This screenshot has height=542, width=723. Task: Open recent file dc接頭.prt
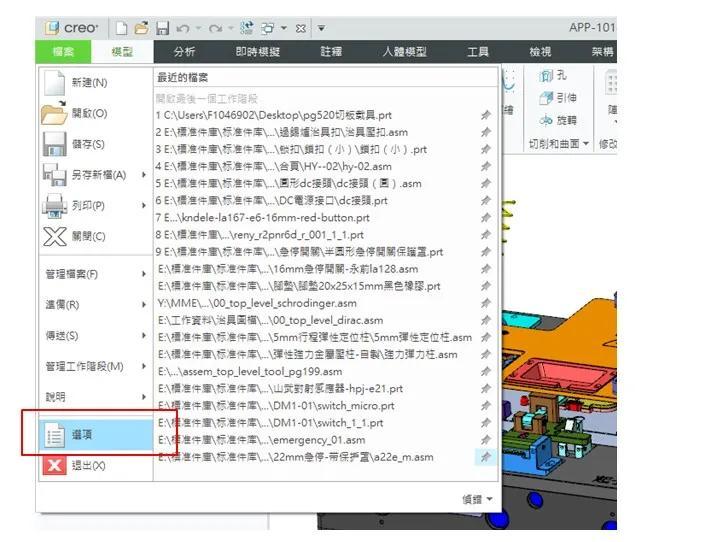272,201
